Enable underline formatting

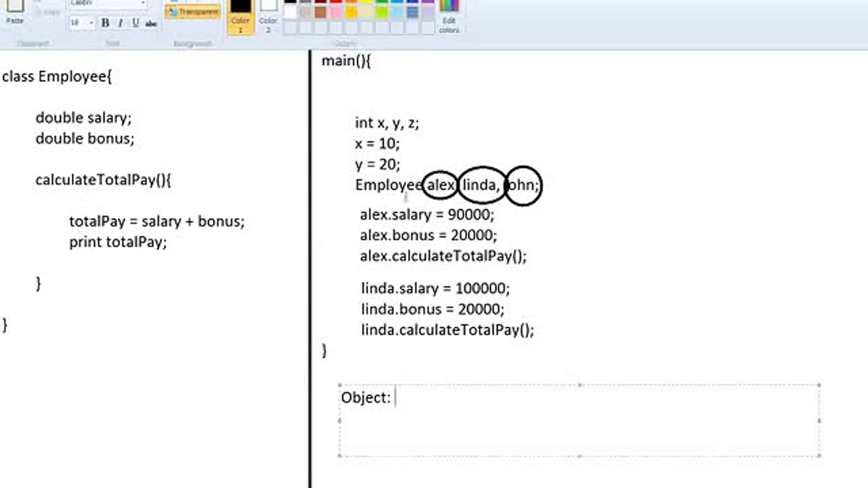[135, 23]
